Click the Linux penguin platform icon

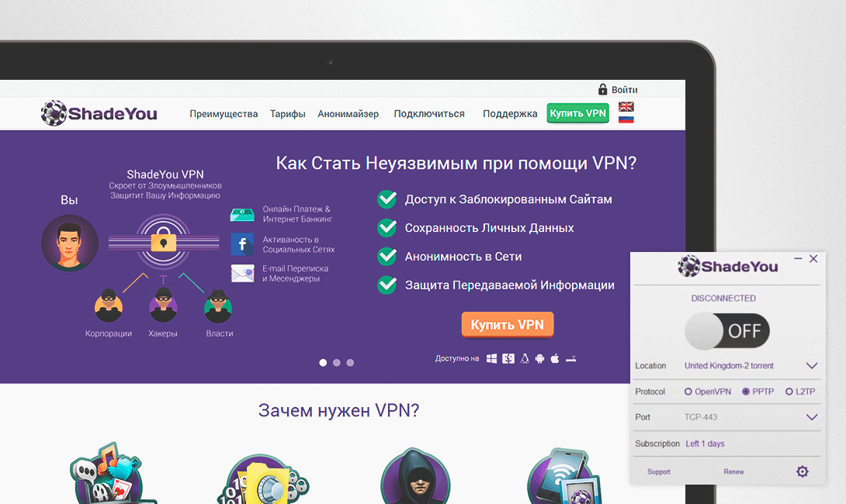525,358
